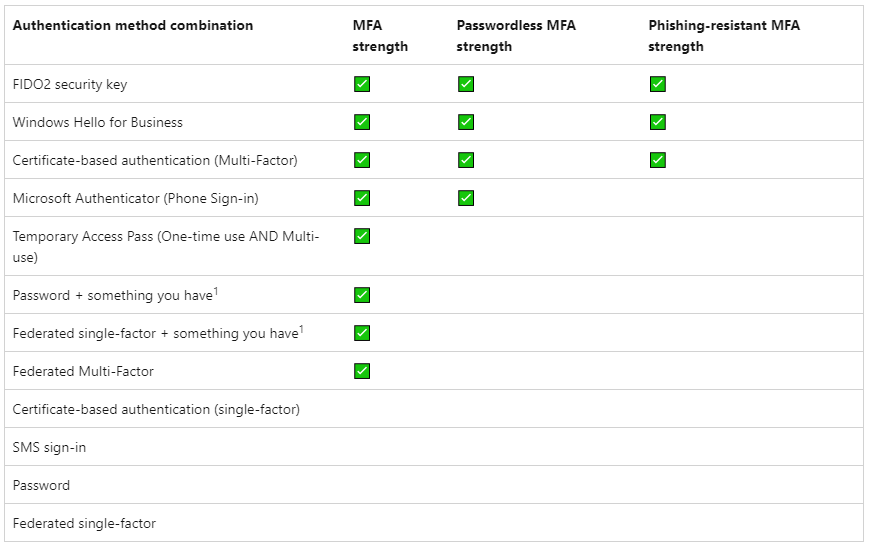This screenshot has height=547, width=872.
Task: Select the Federated single-factor row label
Action: (x=84, y=523)
